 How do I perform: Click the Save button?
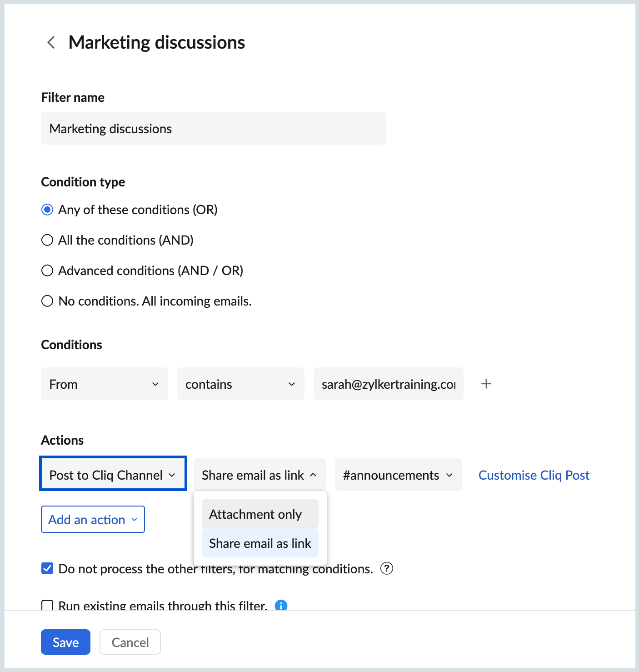pyautogui.click(x=65, y=642)
